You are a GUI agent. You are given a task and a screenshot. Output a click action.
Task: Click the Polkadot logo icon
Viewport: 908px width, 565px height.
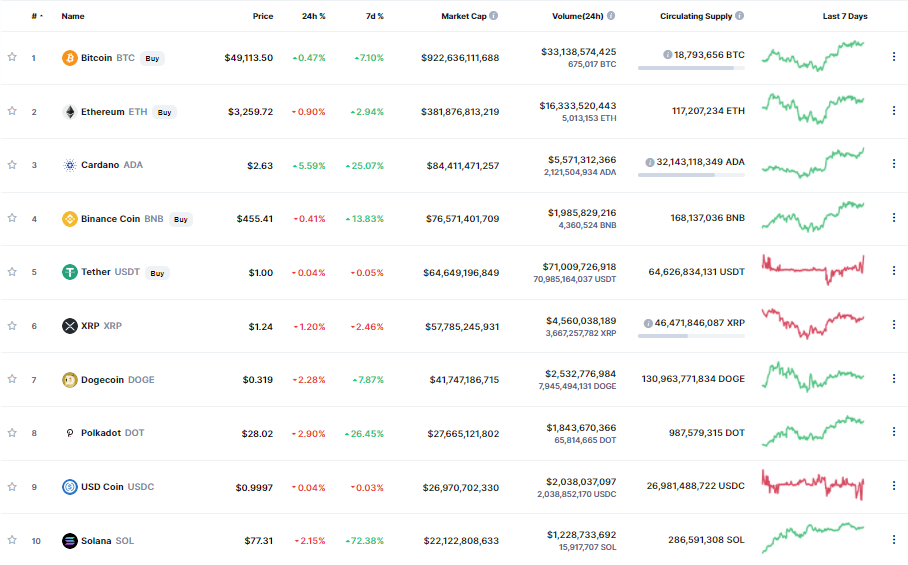coord(69,433)
